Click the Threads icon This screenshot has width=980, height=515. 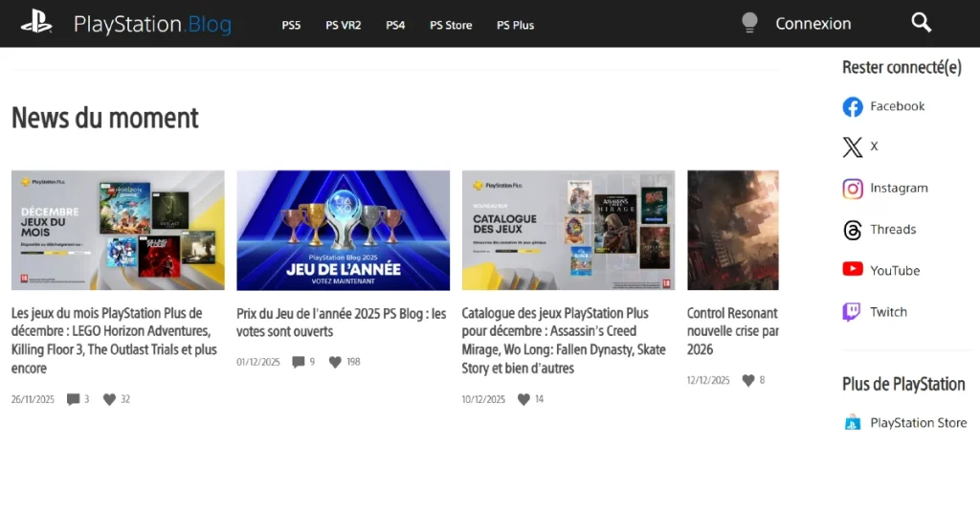tap(853, 230)
